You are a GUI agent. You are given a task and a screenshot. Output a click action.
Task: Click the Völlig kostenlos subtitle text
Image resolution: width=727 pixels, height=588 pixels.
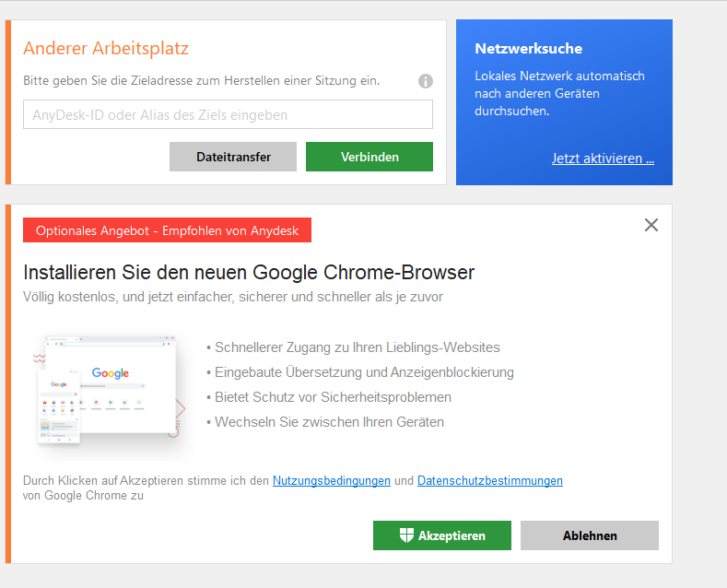pyautogui.click(x=233, y=297)
